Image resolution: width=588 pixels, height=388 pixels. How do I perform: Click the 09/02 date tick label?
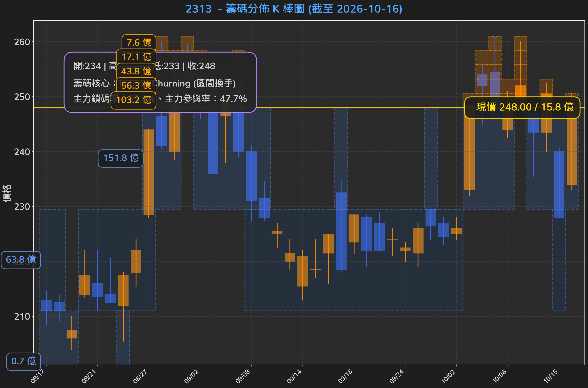191,376
